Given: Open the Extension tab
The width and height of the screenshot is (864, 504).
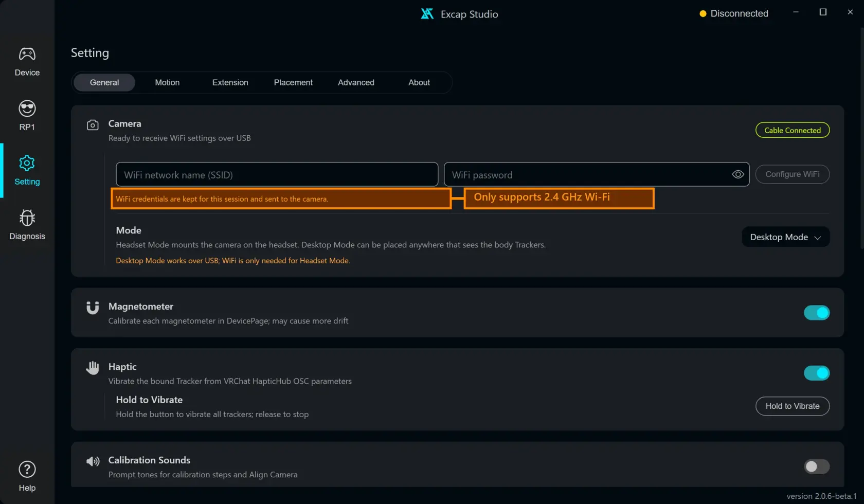Looking at the screenshot, I should pyautogui.click(x=230, y=82).
